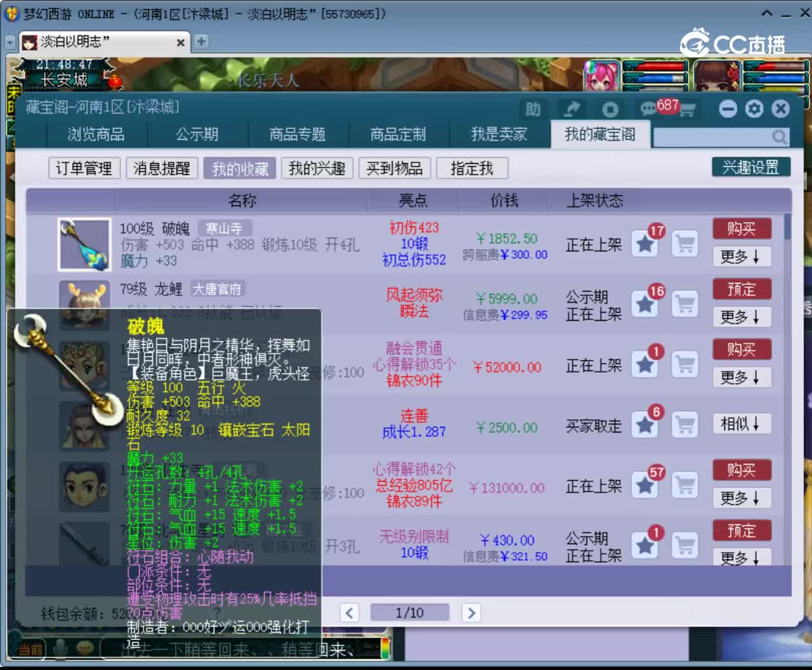This screenshot has height=670, width=812.
Task: Switch to the 我是卖家 tab
Action: click(x=499, y=135)
